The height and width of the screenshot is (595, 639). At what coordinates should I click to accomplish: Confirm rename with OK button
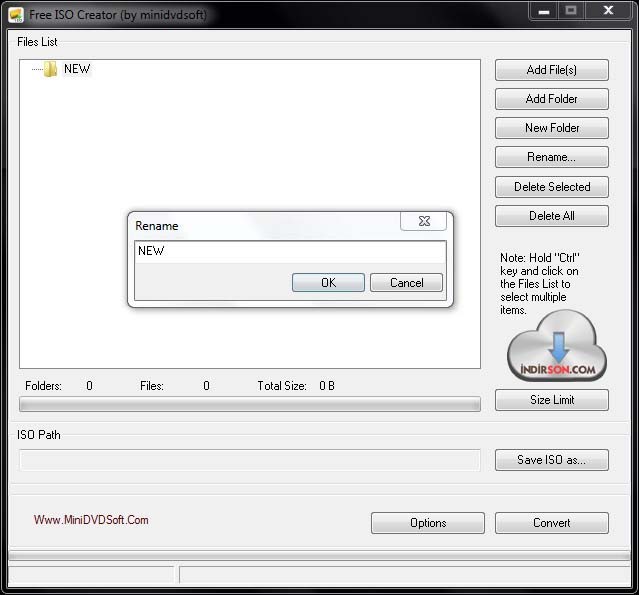coord(328,282)
